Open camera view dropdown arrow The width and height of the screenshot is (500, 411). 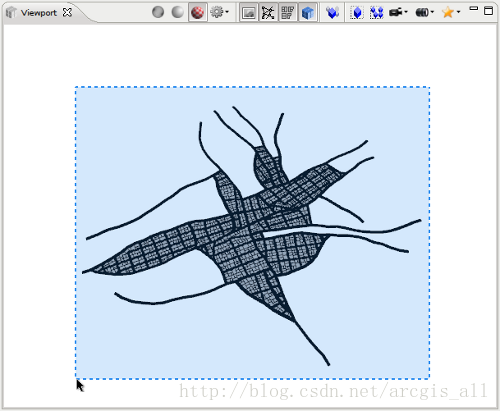pos(406,12)
